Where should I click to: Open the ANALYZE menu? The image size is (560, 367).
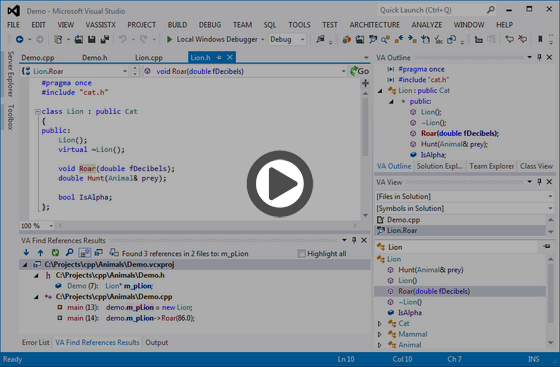[427, 25]
